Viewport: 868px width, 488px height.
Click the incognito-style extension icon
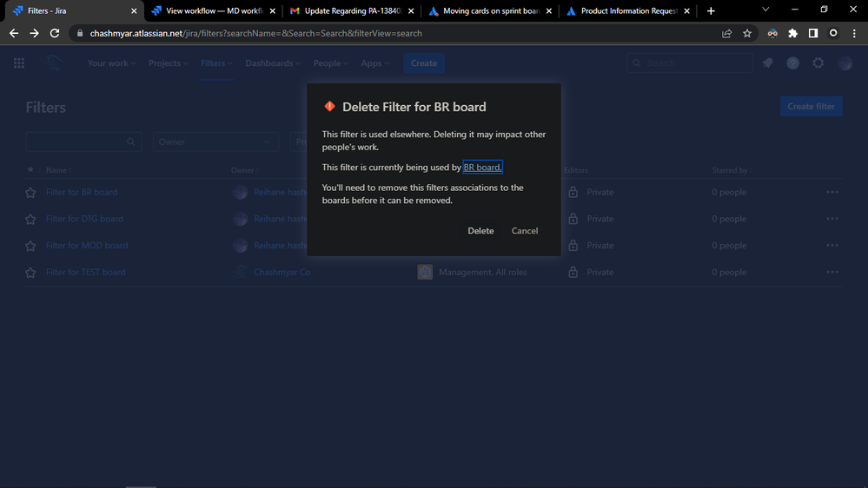point(772,33)
